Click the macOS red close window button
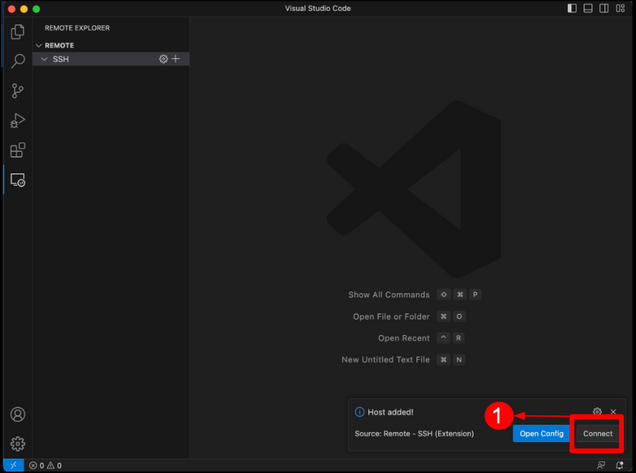Image resolution: width=636 pixels, height=473 pixels. (12, 9)
